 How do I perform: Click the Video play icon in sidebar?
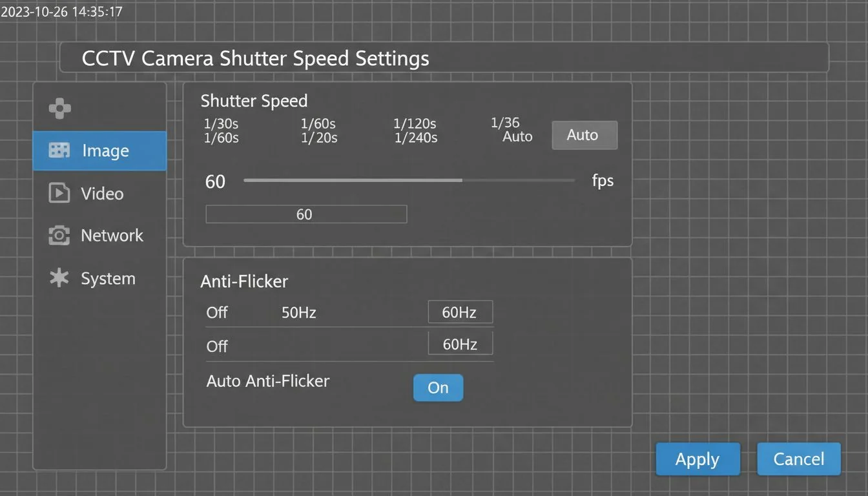pos(59,193)
